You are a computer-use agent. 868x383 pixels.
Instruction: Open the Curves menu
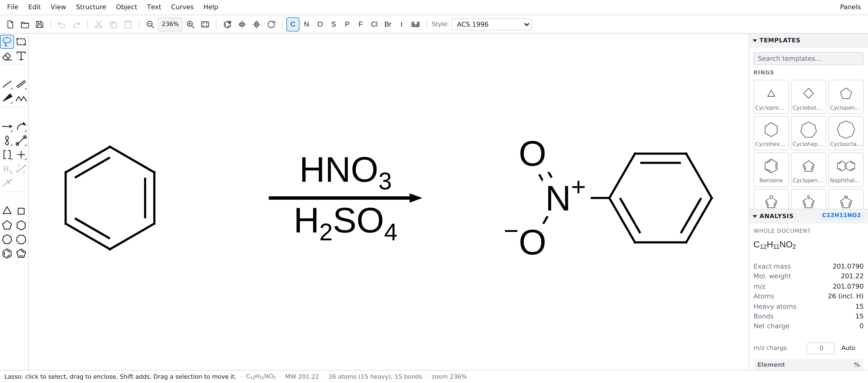pyautogui.click(x=182, y=7)
